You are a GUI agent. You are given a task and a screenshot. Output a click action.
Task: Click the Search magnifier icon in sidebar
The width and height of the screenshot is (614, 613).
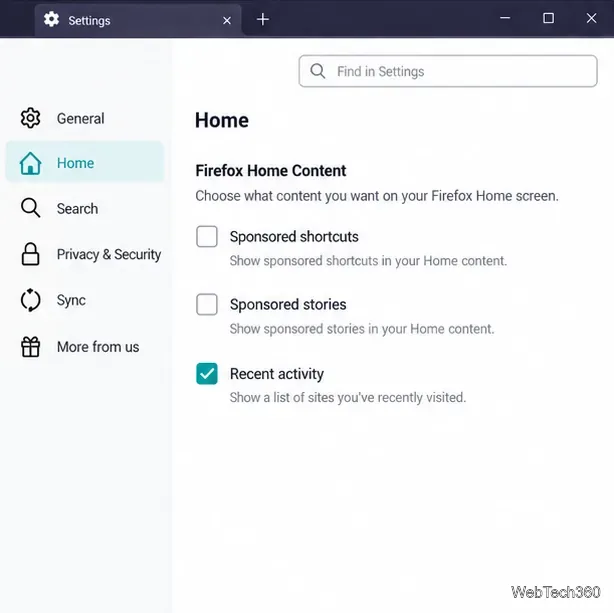(30, 208)
